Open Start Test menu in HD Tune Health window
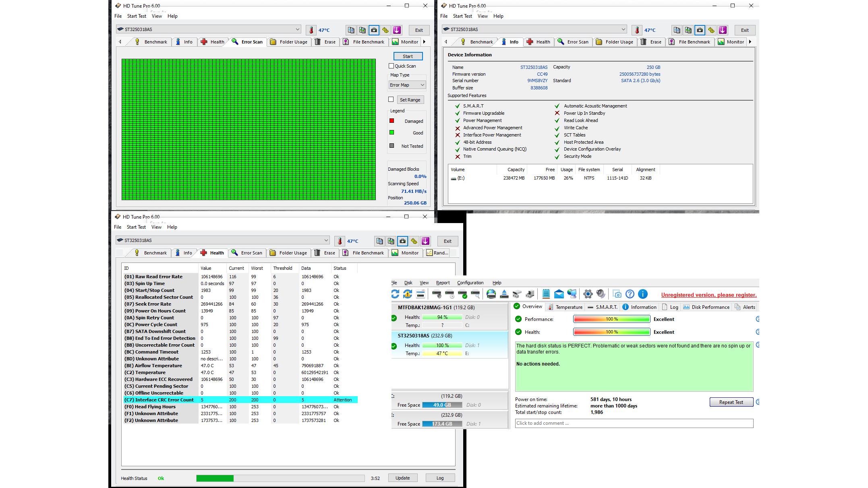868x488 pixels. (136, 227)
